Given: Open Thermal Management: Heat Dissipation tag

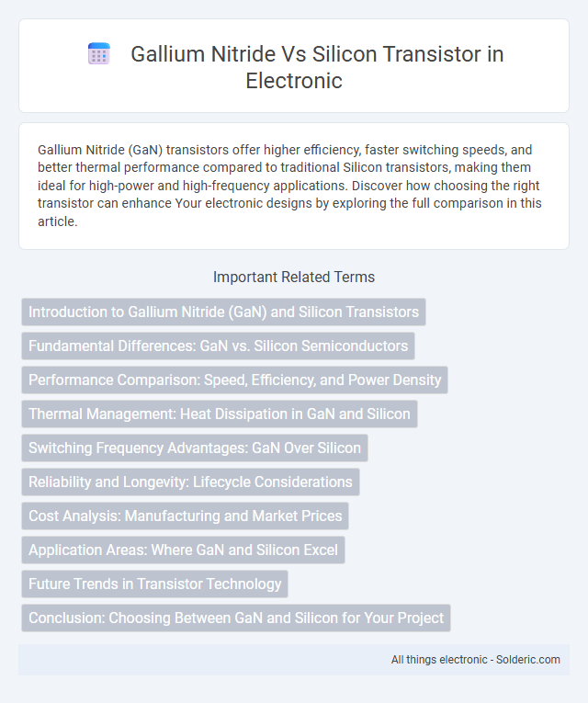Looking at the screenshot, I should pyautogui.click(x=220, y=414).
